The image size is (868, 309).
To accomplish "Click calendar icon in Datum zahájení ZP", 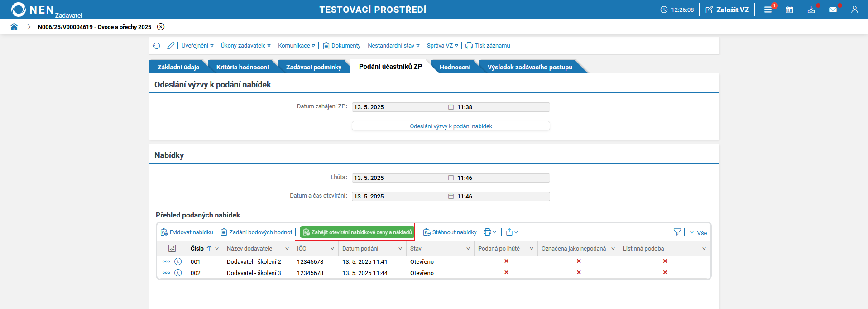I will [x=451, y=107].
